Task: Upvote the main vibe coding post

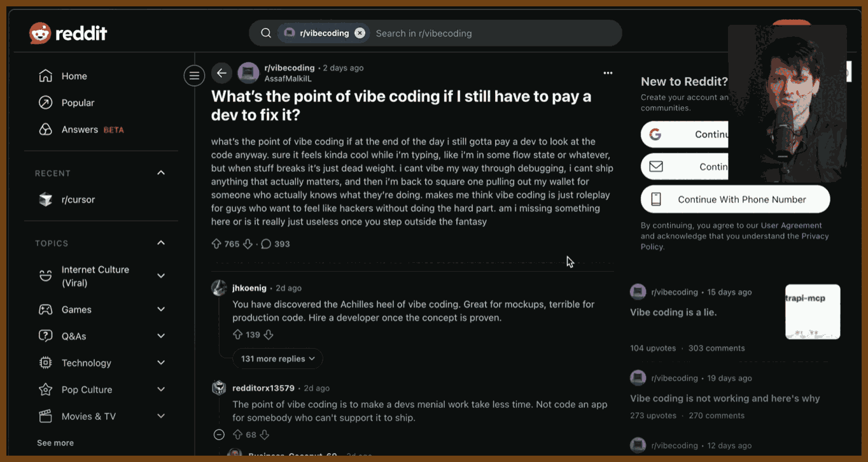Action: tap(216, 244)
